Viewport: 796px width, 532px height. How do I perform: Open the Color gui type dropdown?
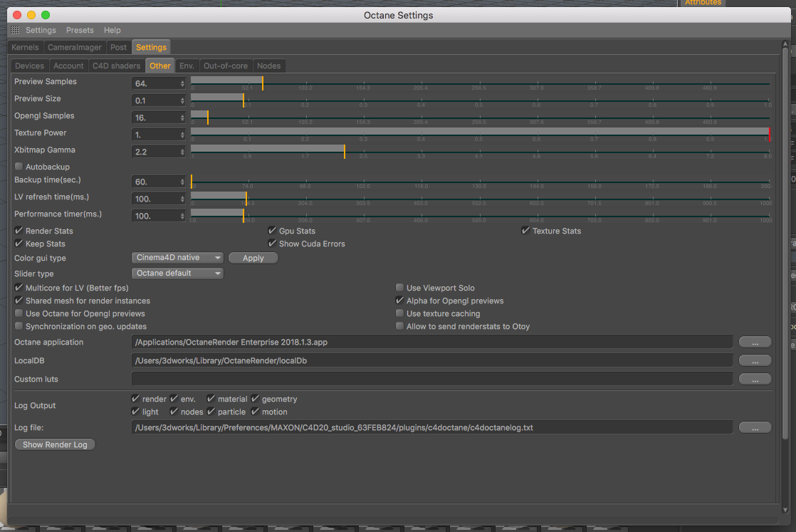tap(177, 257)
